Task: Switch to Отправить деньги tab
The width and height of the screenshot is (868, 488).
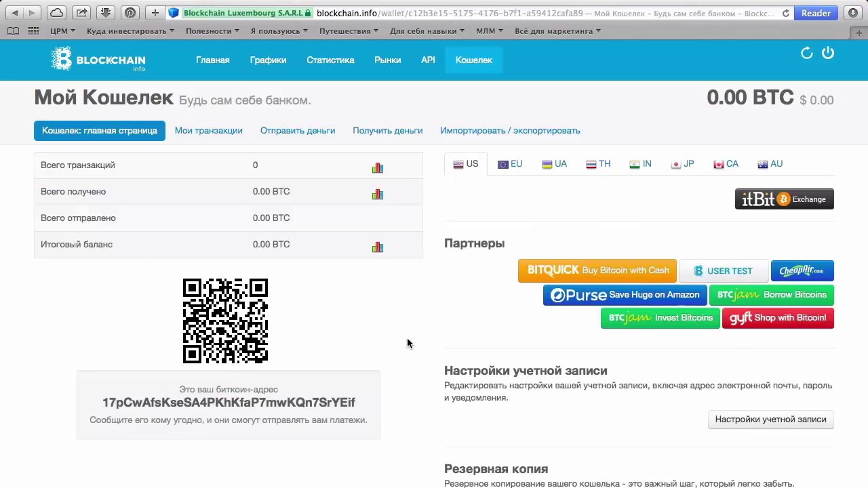Action: point(298,131)
